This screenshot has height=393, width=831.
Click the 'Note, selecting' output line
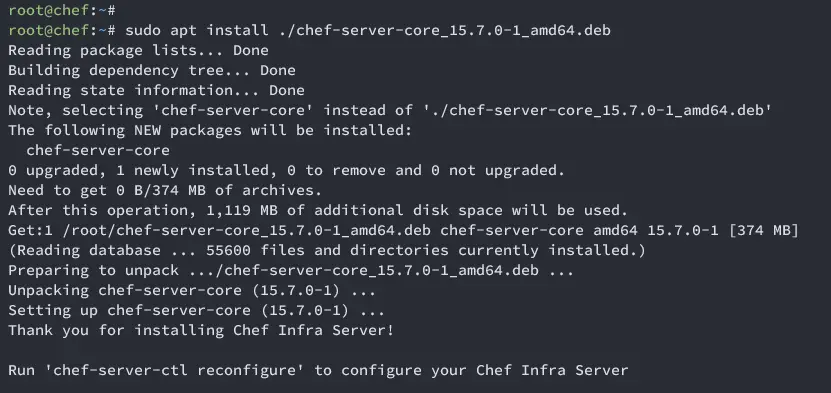390,111
